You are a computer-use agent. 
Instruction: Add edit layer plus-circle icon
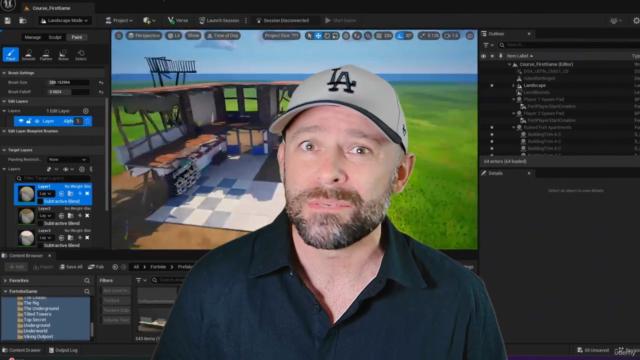(x=86, y=111)
